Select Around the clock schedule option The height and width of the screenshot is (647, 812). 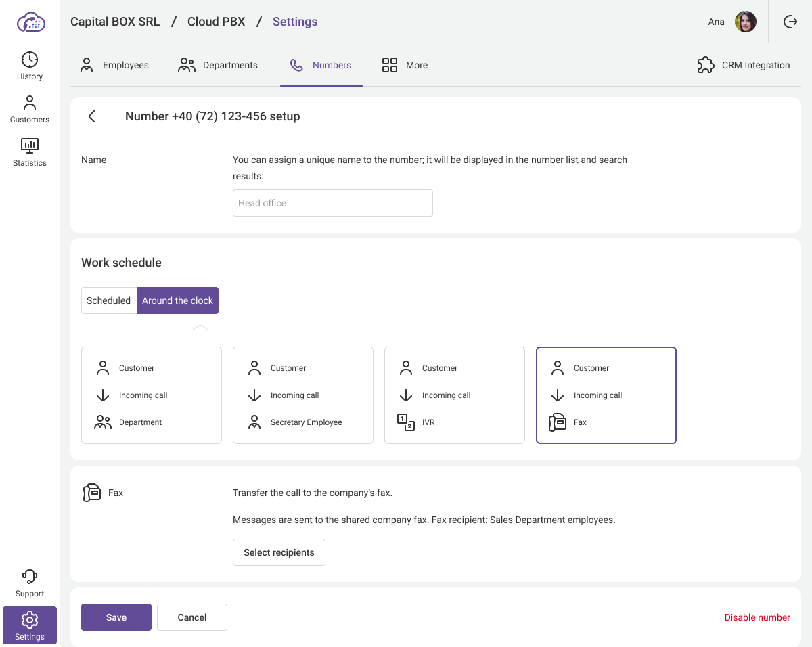[x=177, y=300]
